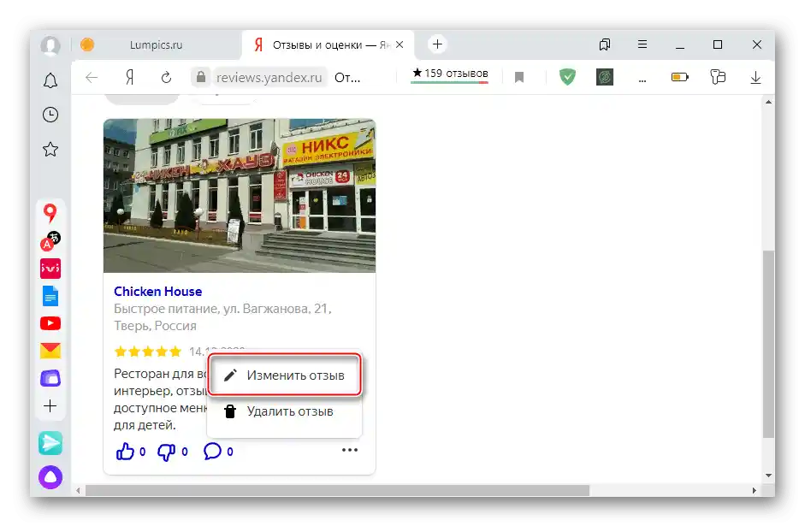Open notifications bell in sidebar
This screenshot has width=805, height=532.
click(50, 80)
